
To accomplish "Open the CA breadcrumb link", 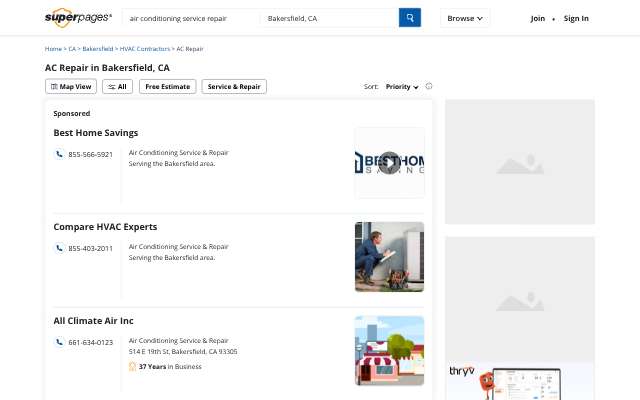I will tap(72, 49).
